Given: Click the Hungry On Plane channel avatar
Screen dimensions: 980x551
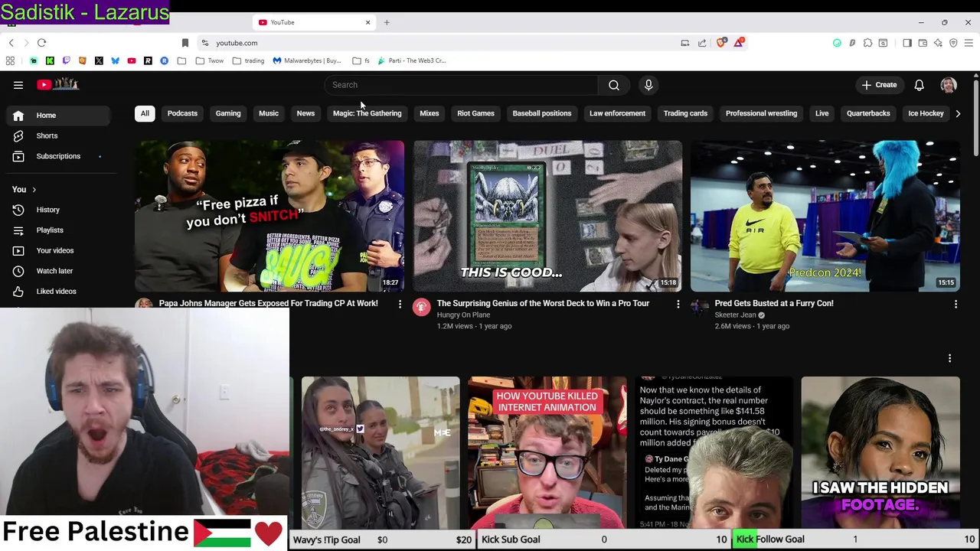Looking at the screenshot, I should click(x=421, y=308).
